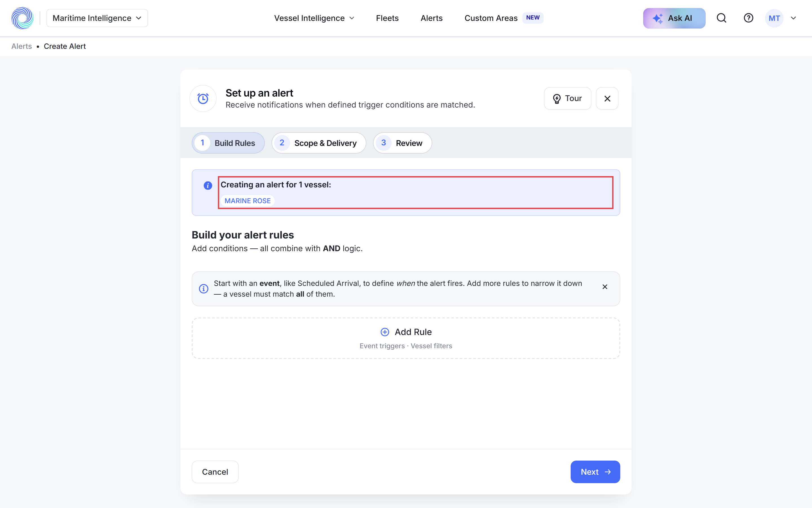Click the 'Event triggers · Vessel filters' caption
This screenshot has width=812, height=508.
click(x=406, y=346)
